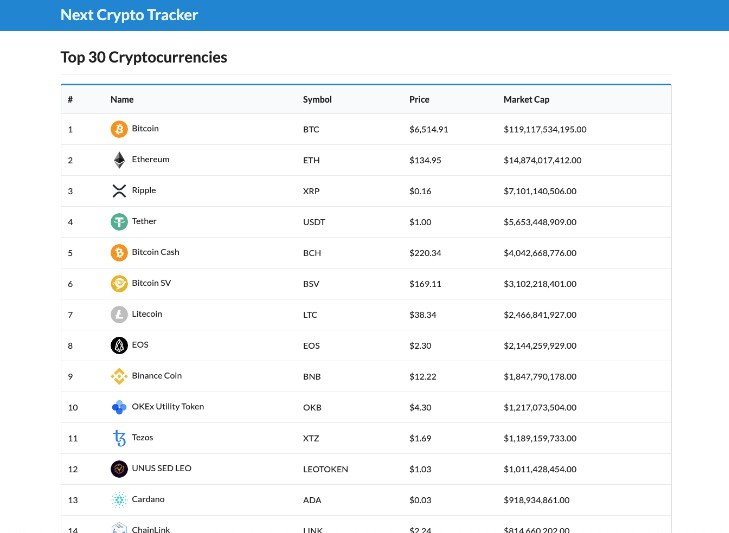
Task: Select the Binance Coin name text
Action: click(x=157, y=375)
